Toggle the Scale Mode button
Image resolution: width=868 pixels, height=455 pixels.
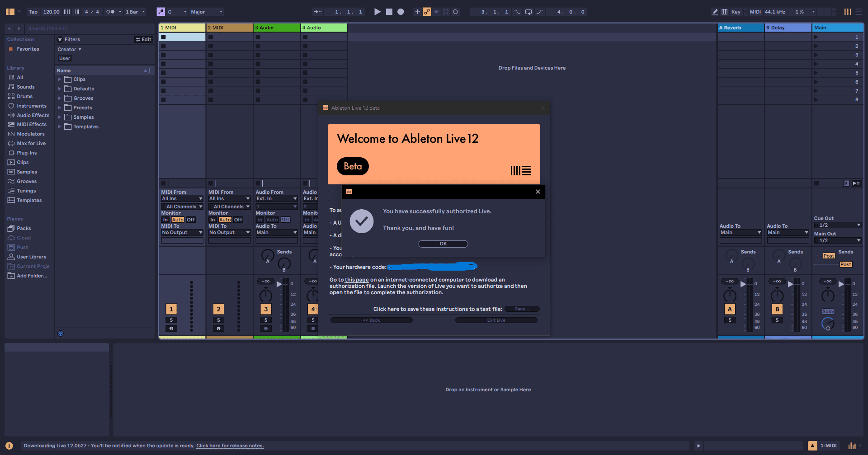(x=160, y=12)
